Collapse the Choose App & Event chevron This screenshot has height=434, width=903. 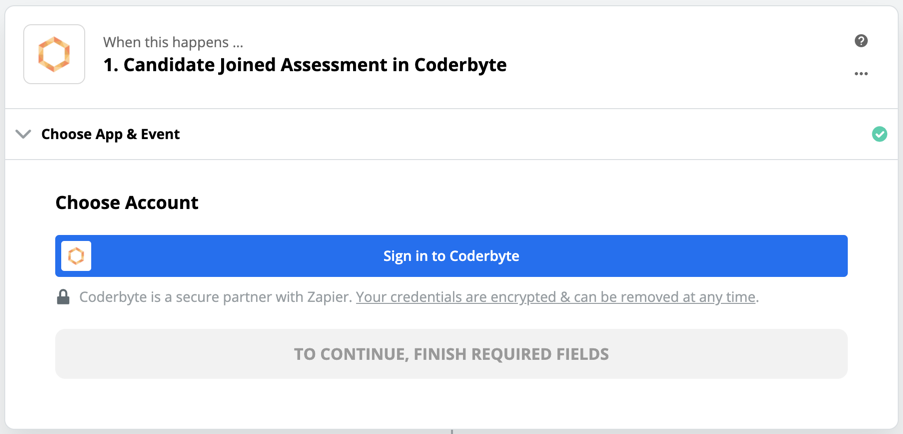[23, 134]
